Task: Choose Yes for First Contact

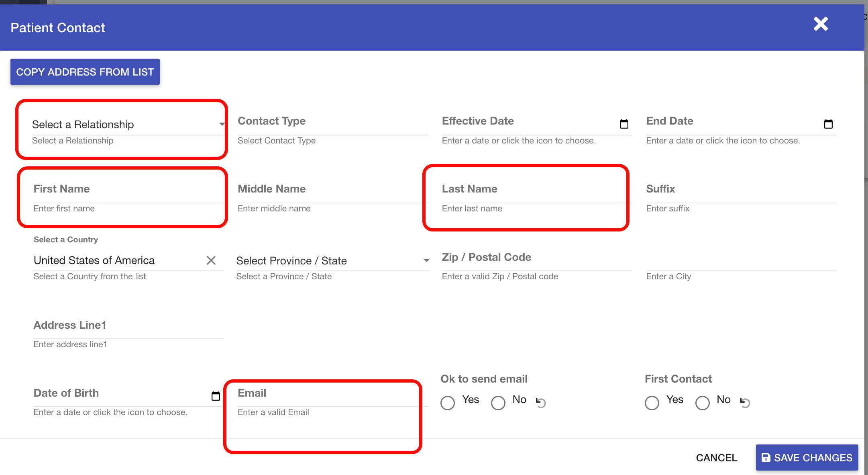Action: 652,403
